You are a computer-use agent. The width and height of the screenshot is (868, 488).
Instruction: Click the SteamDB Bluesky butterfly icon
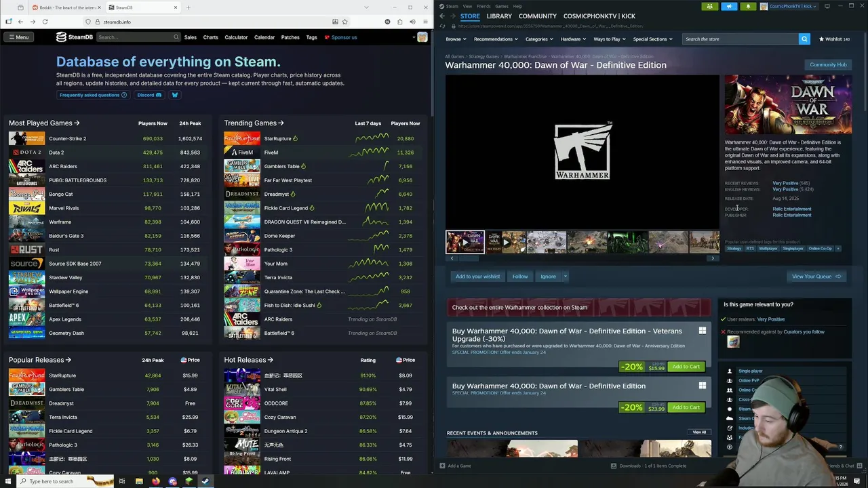(174, 95)
